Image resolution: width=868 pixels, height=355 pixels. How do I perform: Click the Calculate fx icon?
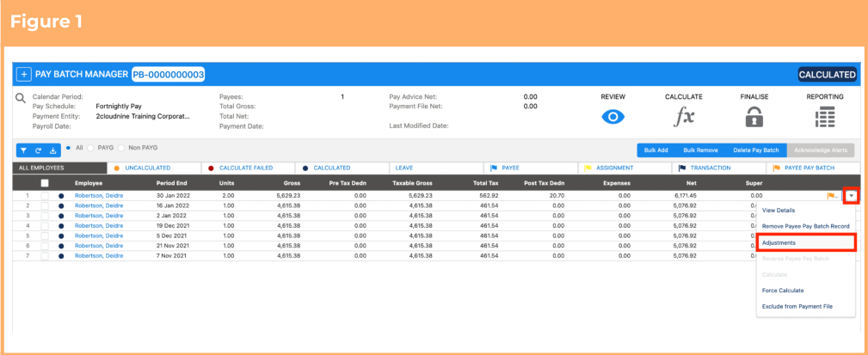[x=684, y=117]
